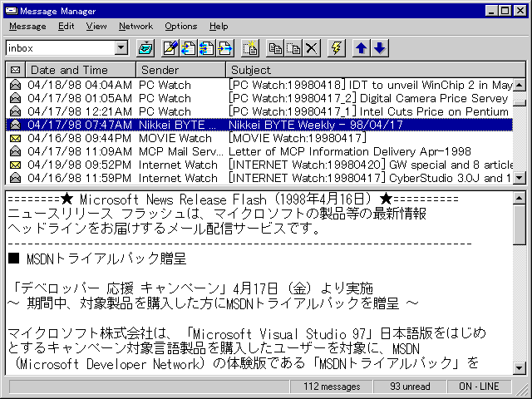Image resolution: width=532 pixels, height=399 pixels.
Task: Click the Reply toolbar icon
Action: pyautogui.click(x=189, y=48)
